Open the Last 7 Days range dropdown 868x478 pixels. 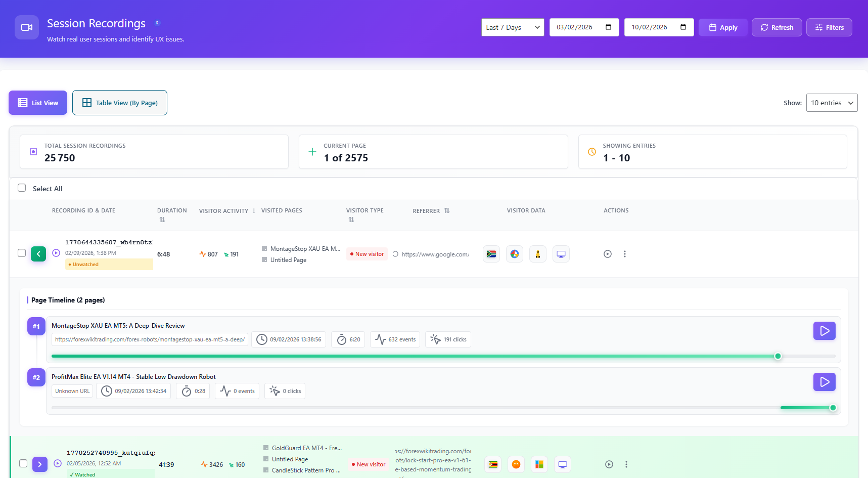coord(513,27)
